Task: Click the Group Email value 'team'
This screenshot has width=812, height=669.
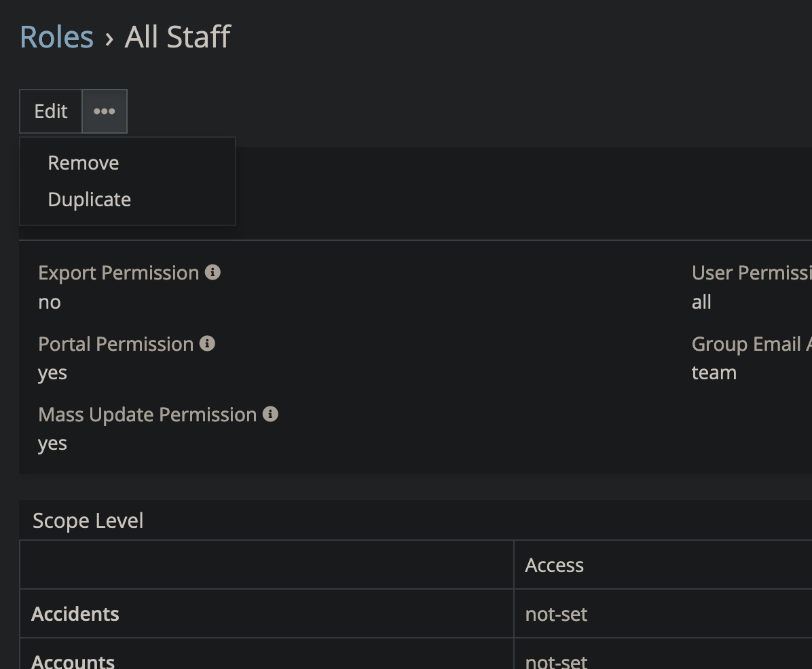Action: click(x=714, y=372)
